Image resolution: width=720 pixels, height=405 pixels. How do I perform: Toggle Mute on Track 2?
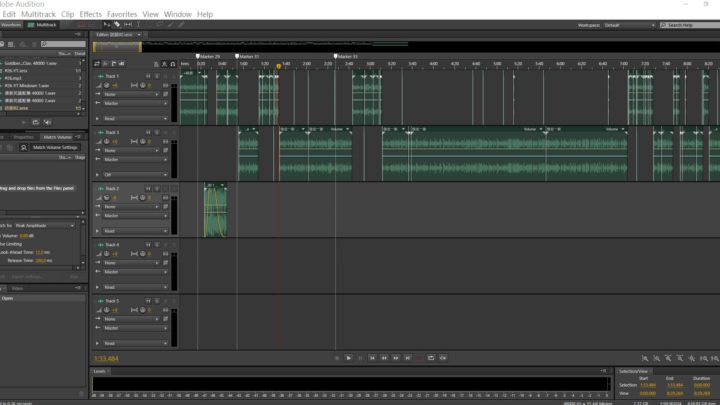[x=147, y=188]
